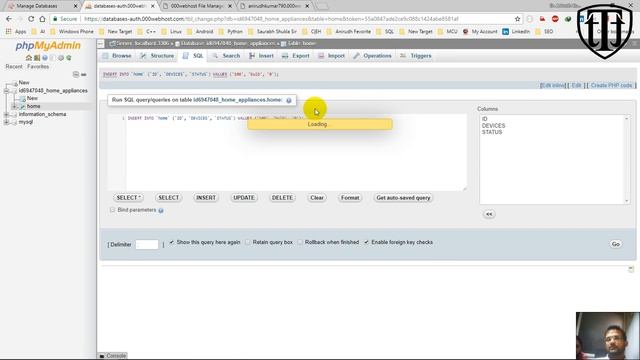Open the Operations tab
The image size is (640, 360).
pos(372,56)
